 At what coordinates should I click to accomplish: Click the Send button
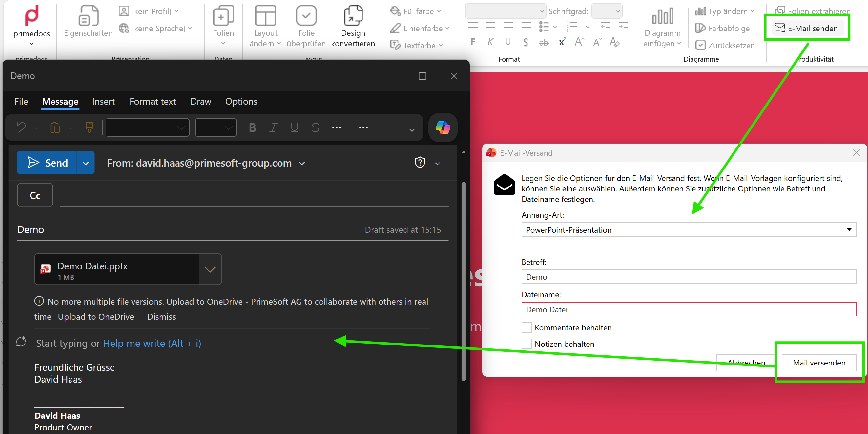[x=47, y=163]
